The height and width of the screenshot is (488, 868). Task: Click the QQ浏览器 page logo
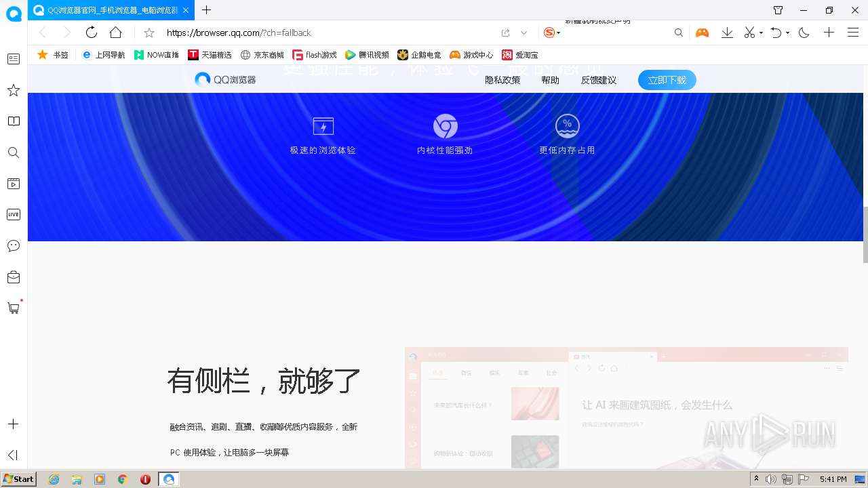pyautogui.click(x=225, y=79)
